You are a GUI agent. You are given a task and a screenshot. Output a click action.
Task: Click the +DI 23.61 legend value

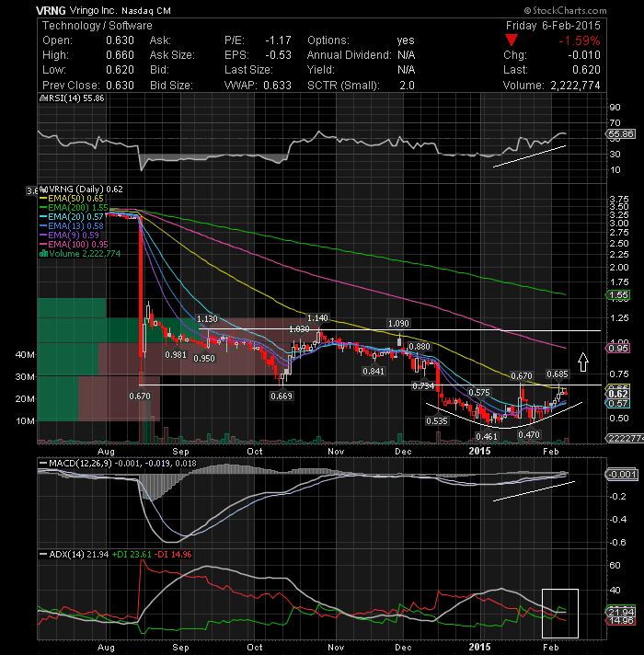click(132, 555)
